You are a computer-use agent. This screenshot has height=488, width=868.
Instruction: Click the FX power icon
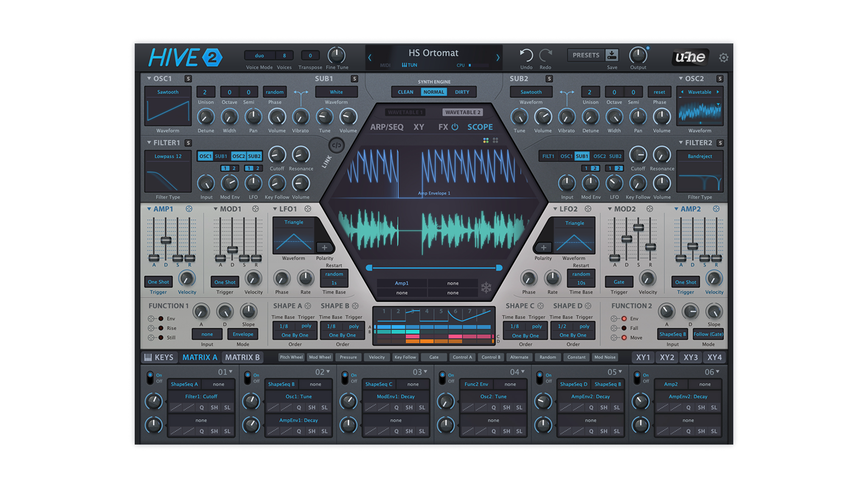pos(455,127)
